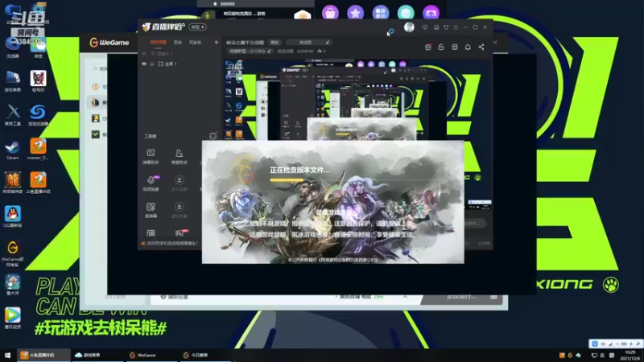The image size is (644, 362).
Task: Add a new scene with plus button
Action: tap(216, 43)
